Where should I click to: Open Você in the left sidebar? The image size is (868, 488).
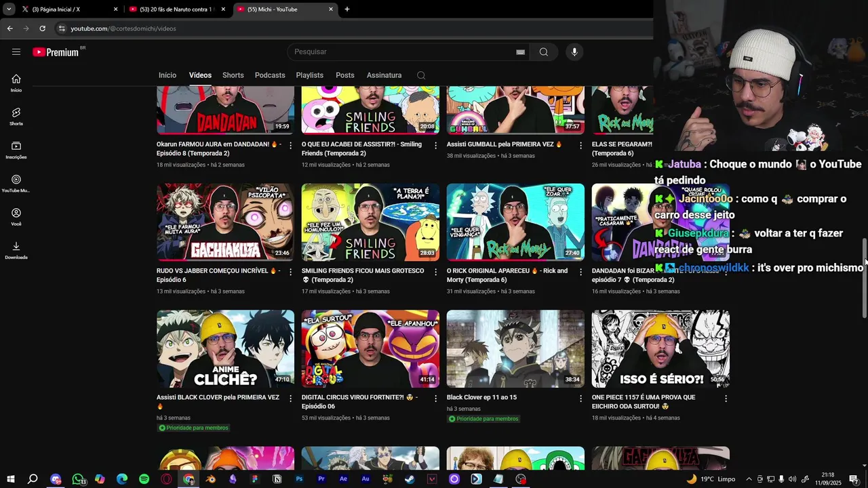pos(16,217)
